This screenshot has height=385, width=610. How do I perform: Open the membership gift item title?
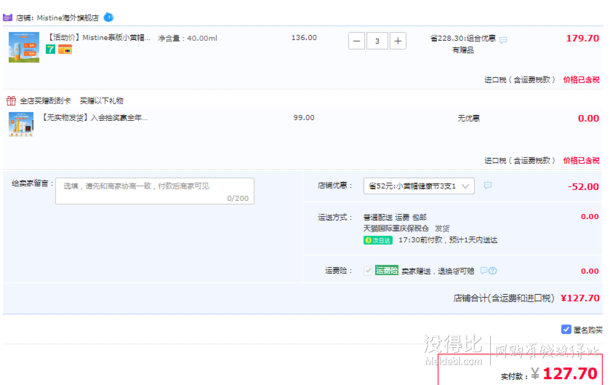pyautogui.click(x=95, y=117)
